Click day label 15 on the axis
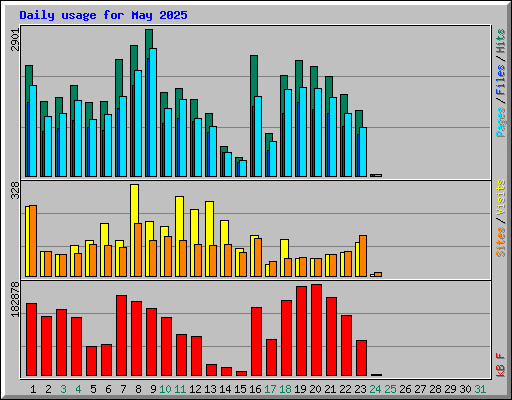This screenshot has height=400, width=512. click(240, 389)
